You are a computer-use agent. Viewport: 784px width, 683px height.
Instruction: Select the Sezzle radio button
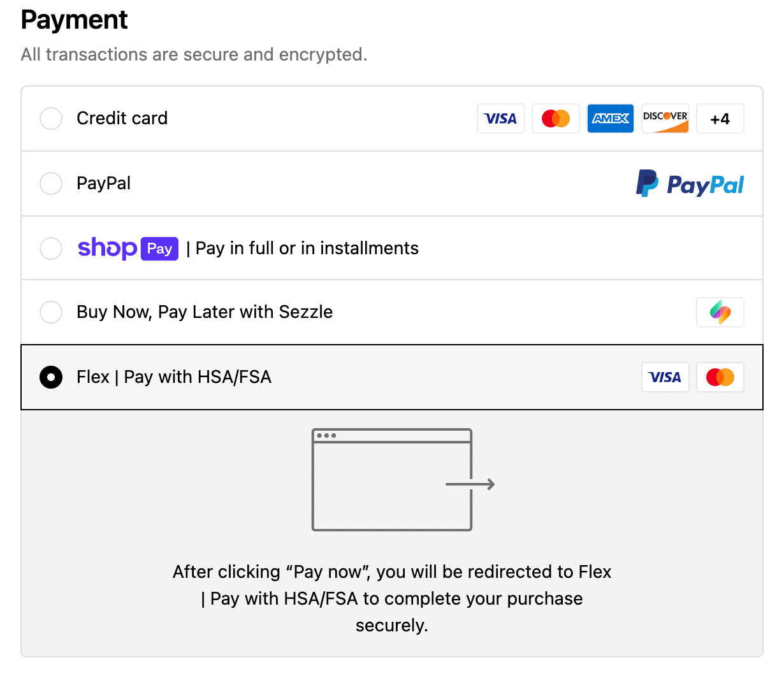coord(51,312)
